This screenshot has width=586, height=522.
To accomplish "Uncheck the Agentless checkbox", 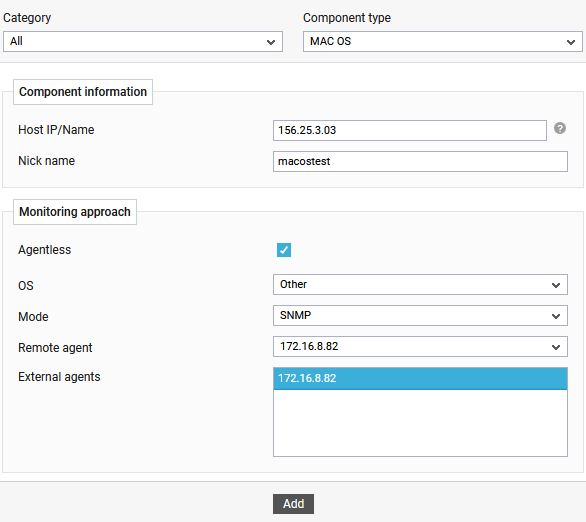I will click(284, 250).
